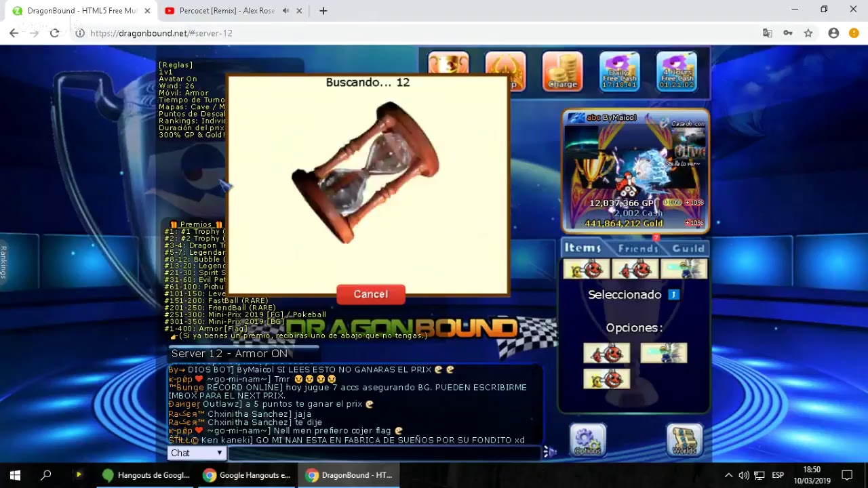Select the middle item in the Items row
The image size is (868, 488).
click(635, 270)
